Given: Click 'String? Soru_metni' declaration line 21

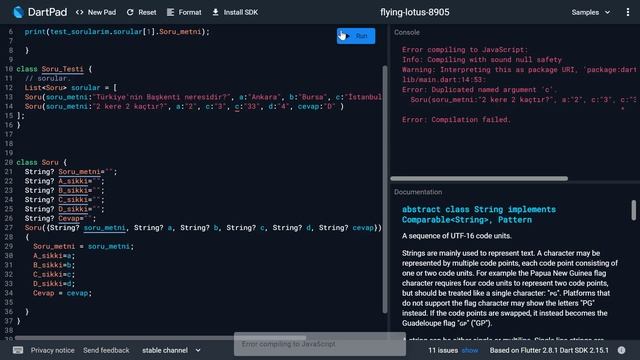Looking at the screenshot, I should [71, 172].
